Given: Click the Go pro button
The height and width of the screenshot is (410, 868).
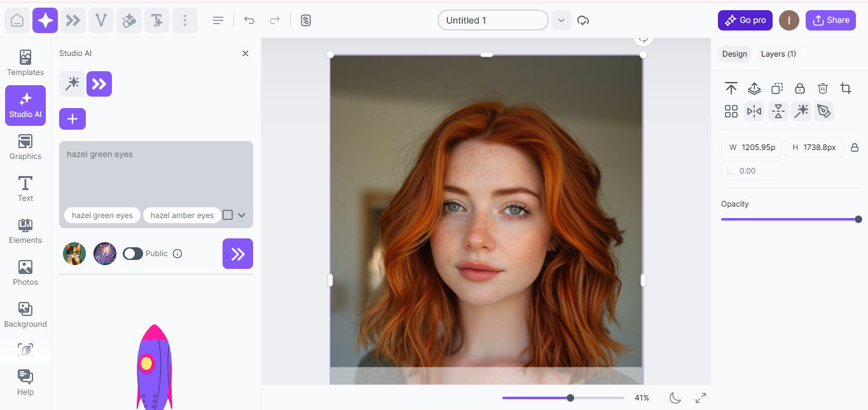Looking at the screenshot, I should (x=745, y=20).
